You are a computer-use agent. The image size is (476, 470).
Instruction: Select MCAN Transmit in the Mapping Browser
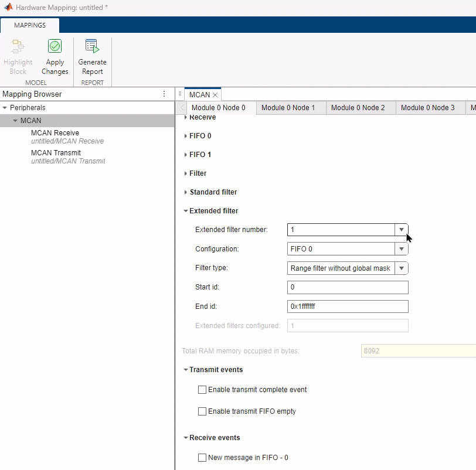point(56,153)
